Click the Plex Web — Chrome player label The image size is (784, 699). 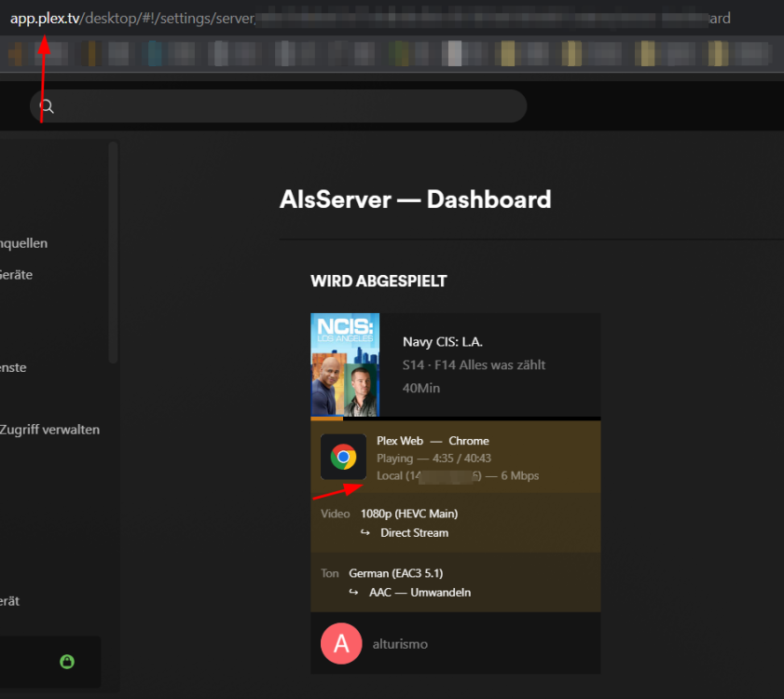point(433,441)
